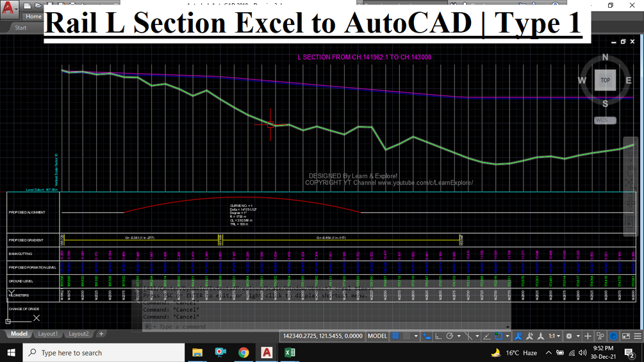The height and width of the screenshot is (362, 644).
Task: Click the AutoCAD icon in taskbar
Action: [267, 352]
